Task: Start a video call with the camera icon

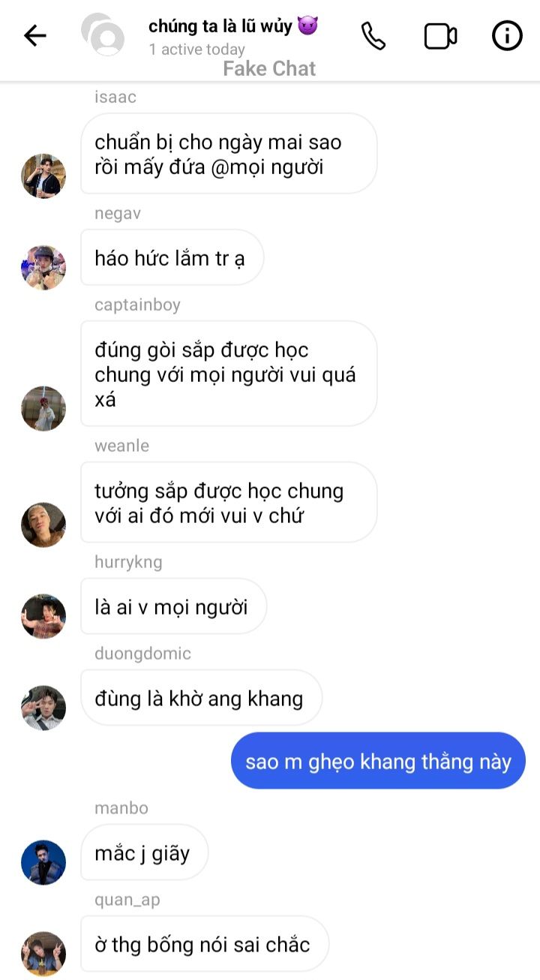Action: click(x=440, y=36)
